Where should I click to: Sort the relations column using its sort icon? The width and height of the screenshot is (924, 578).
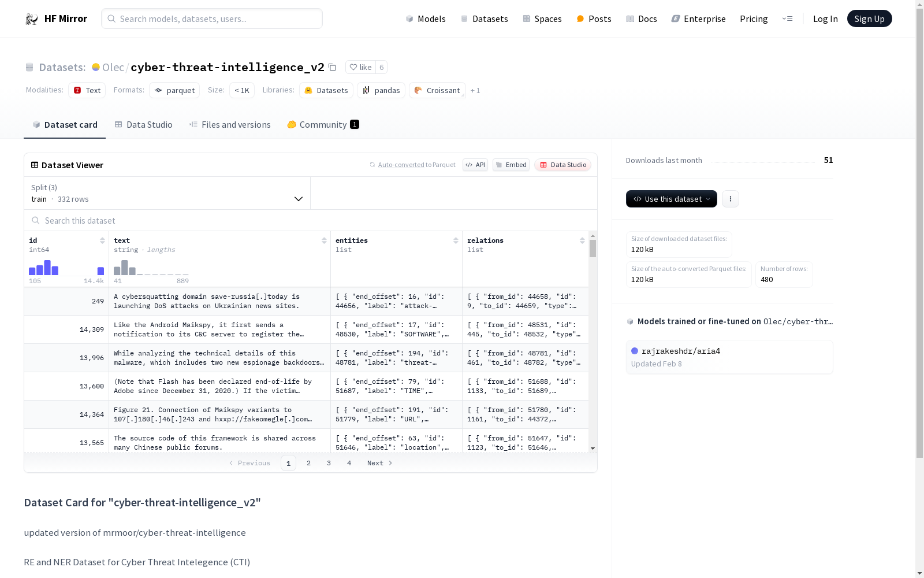[582, 240]
